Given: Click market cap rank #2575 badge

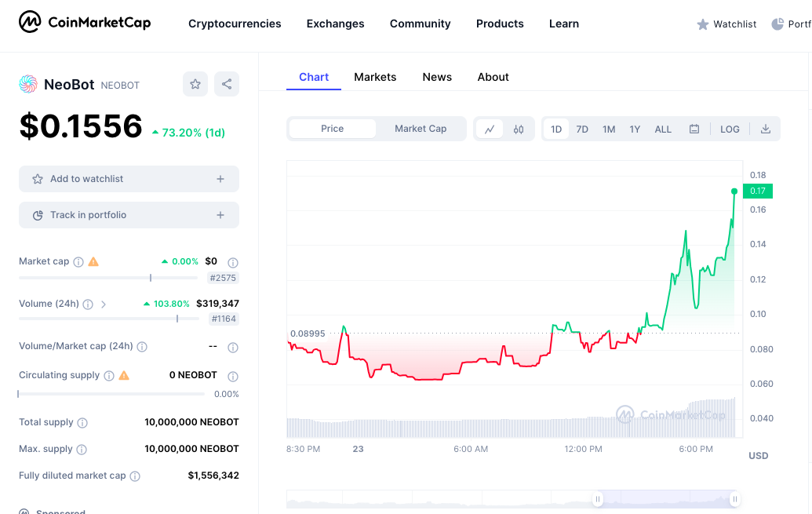Looking at the screenshot, I should 223,278.
